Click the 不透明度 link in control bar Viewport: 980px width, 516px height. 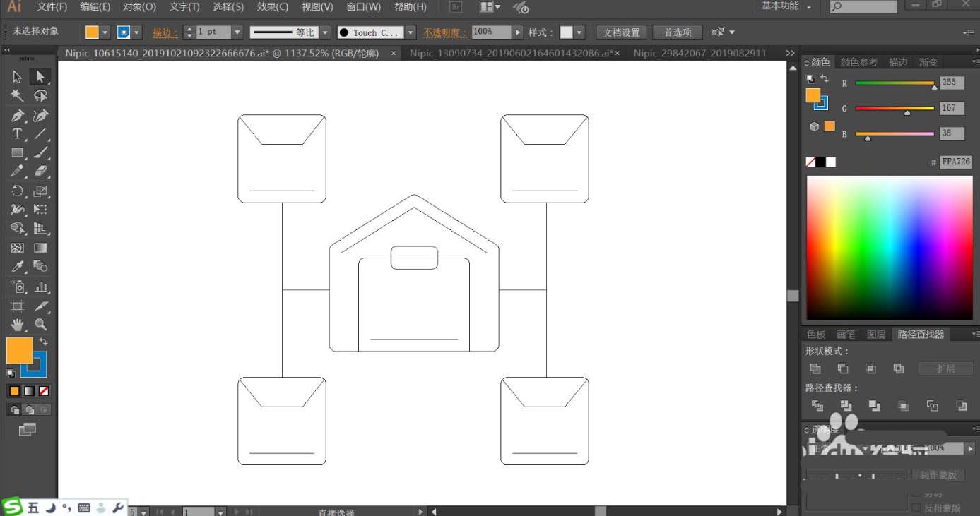pyautogui.click(x=444, y=32)
